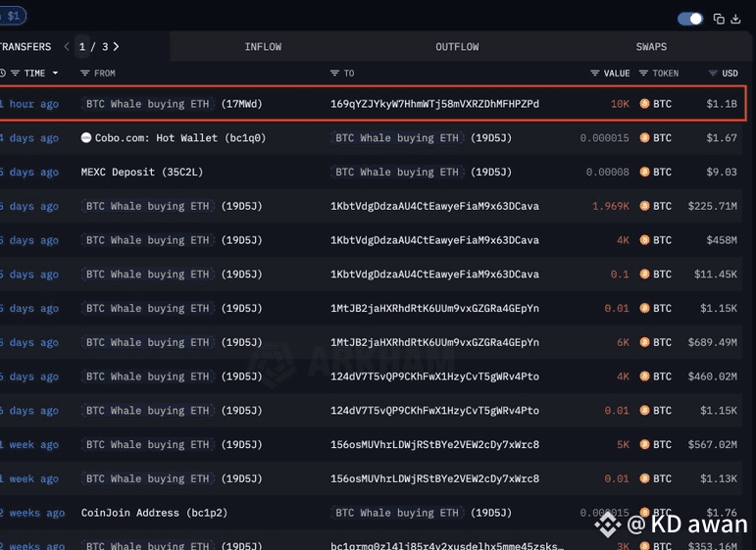The image size is (756, 550).
Task: Open the FROM column filter icon
Action: coord(85,74)
